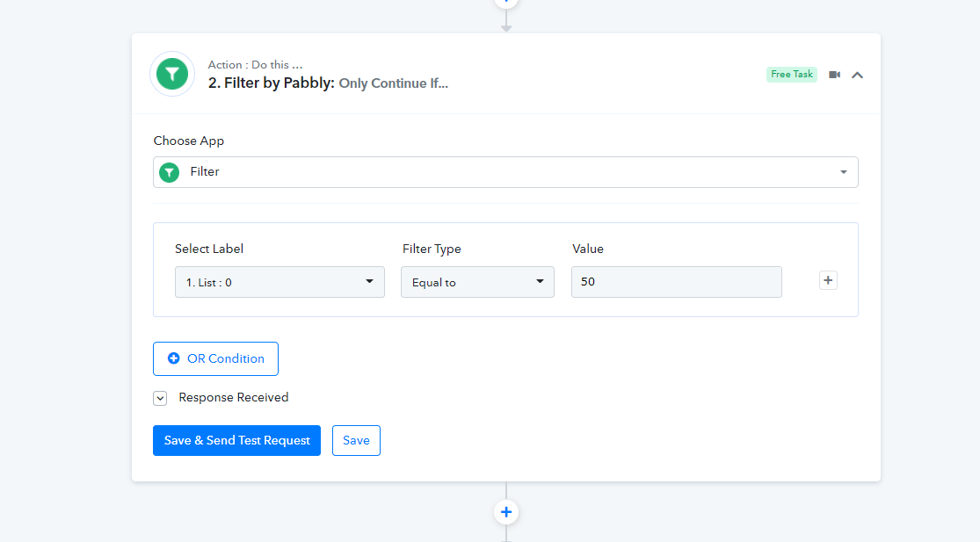980x542 pixels.
Task: Click the Choose App label
Action: click(189, 141)
